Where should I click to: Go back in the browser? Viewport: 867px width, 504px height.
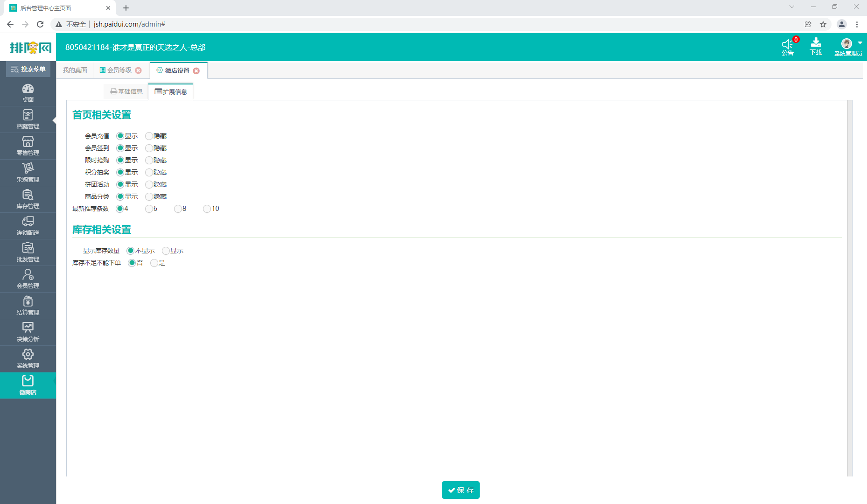click(x=10, y=24)
